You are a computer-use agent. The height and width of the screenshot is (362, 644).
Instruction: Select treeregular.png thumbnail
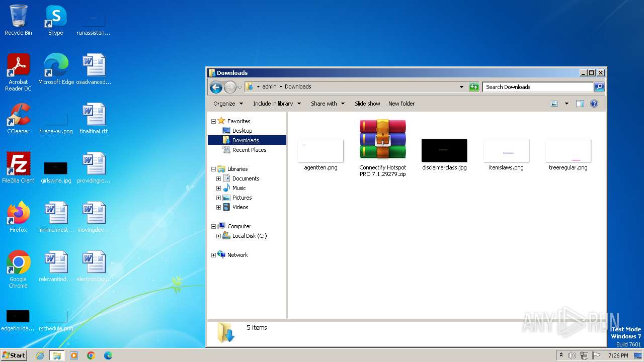[568, 155]
